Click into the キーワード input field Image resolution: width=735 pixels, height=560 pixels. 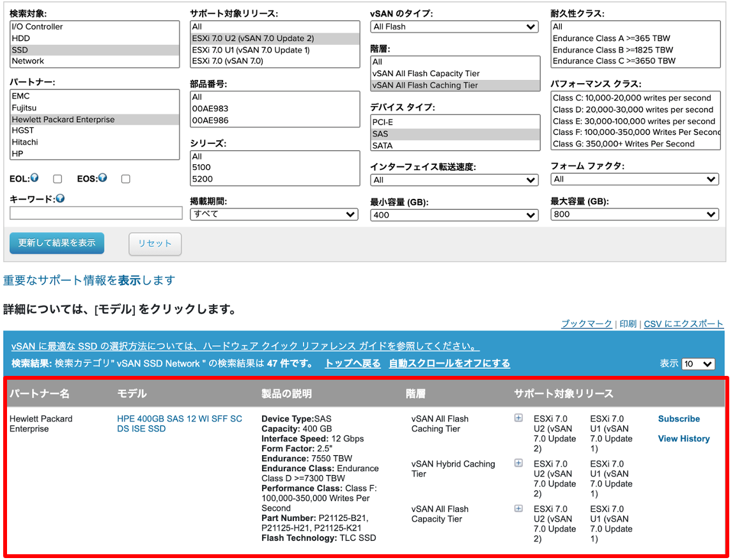pyautogui.click(x=96, y=214)
